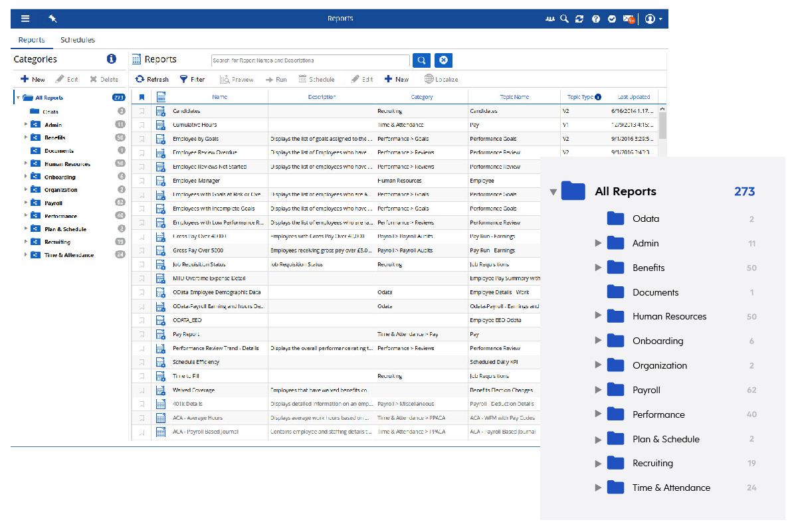798x532 pixels.
Task: Click the Topic Type info icon
Action: pos(598,97)
